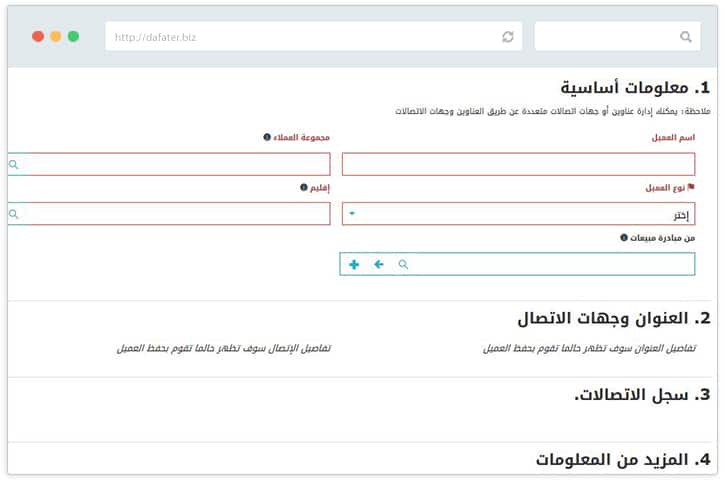Expand section 2 العنوان وجهات الاتصال heading
The height and width of the screenshot is (485, 725).
[x=613, y=319]
